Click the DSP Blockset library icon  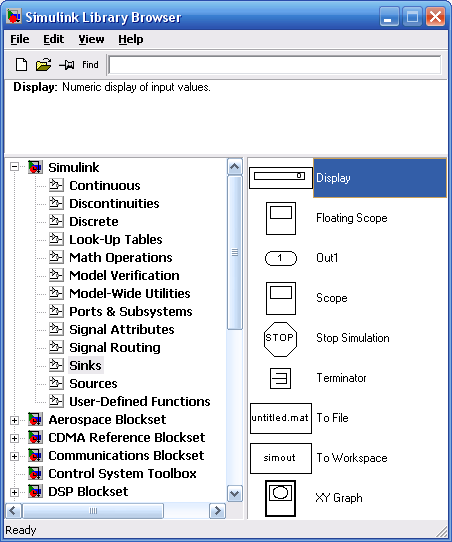point(35,492)
